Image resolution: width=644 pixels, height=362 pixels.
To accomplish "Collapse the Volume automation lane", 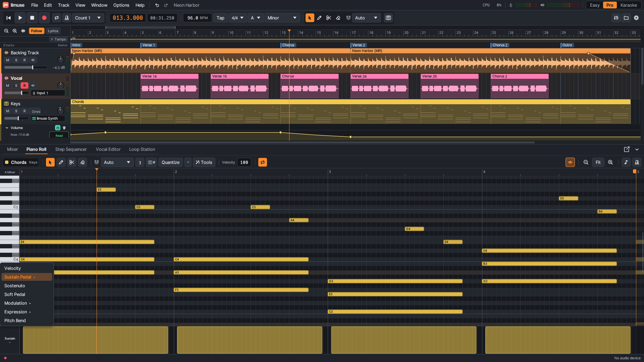I will pyautogui.click(x=7, y=128).
